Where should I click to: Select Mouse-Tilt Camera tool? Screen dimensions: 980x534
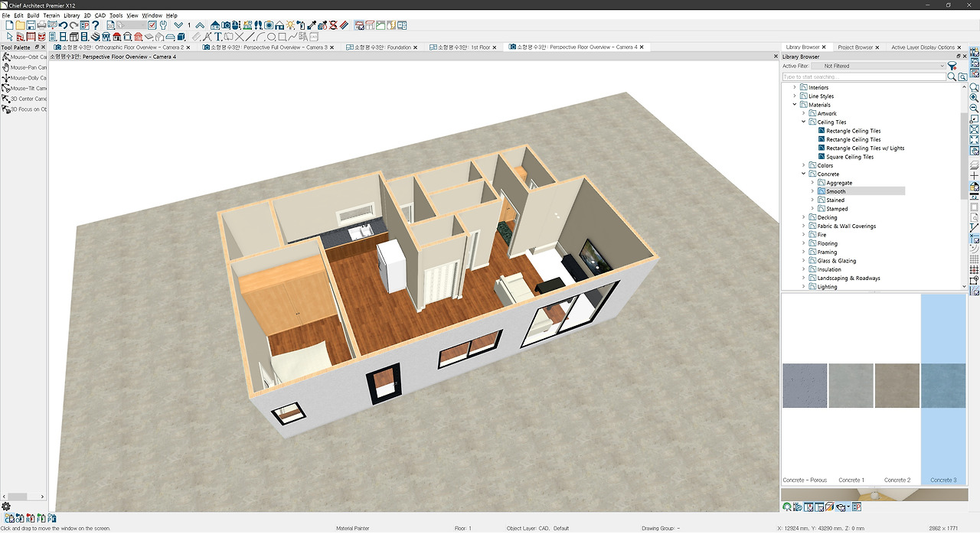coord(24,88)
